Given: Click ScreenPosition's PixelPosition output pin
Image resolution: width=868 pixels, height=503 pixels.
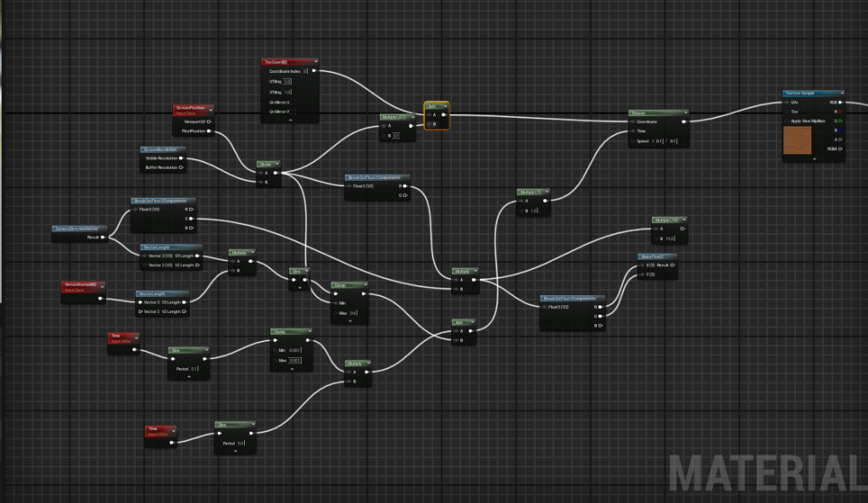Looking at the screenshot, I should pos(209,131).
